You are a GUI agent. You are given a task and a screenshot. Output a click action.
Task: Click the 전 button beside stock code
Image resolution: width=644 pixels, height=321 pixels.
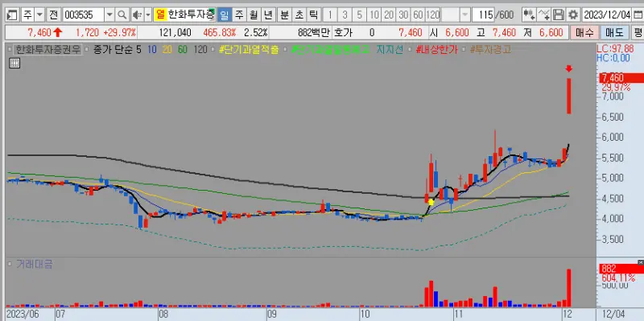pos(53,15)
